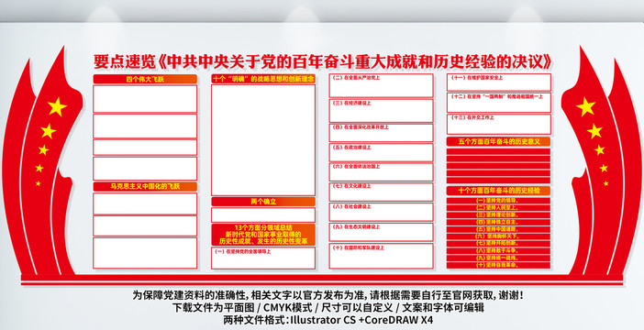Click the row (五)坚持中国道路
644x330 pixels.
[x=499, y=229]
